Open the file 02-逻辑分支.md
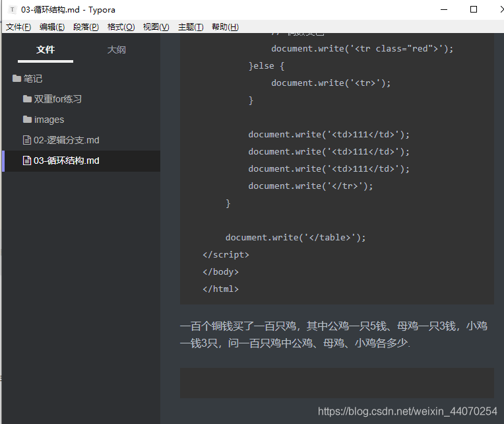 (67, 140)
